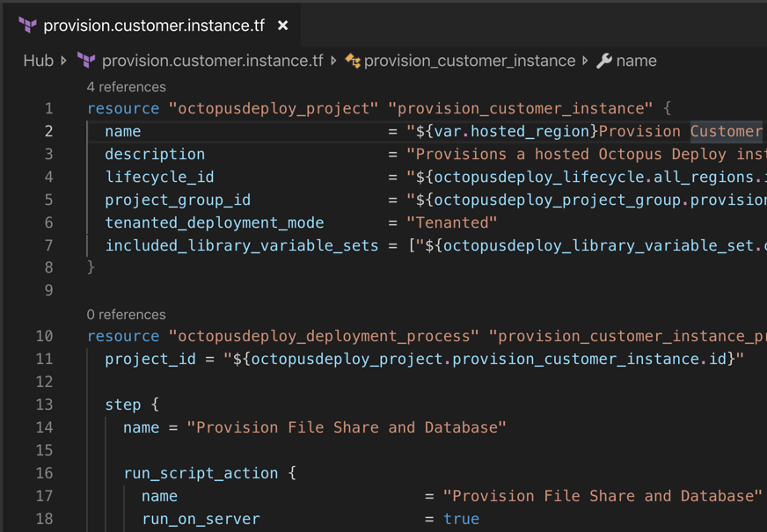This screenshot has height=532, width=767.
Task: Click the lifecycle_id attribute
Action: point(160,177)
